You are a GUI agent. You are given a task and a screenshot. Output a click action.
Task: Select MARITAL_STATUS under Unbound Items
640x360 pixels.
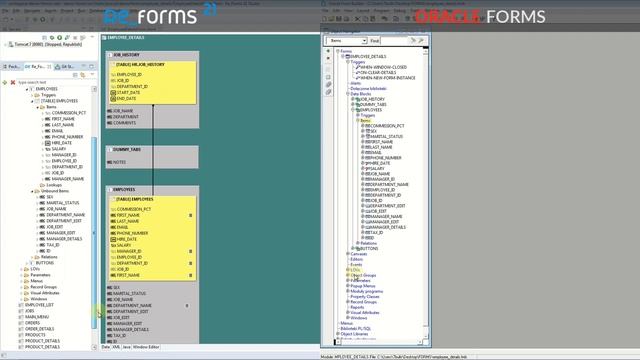tap(62, 203)
